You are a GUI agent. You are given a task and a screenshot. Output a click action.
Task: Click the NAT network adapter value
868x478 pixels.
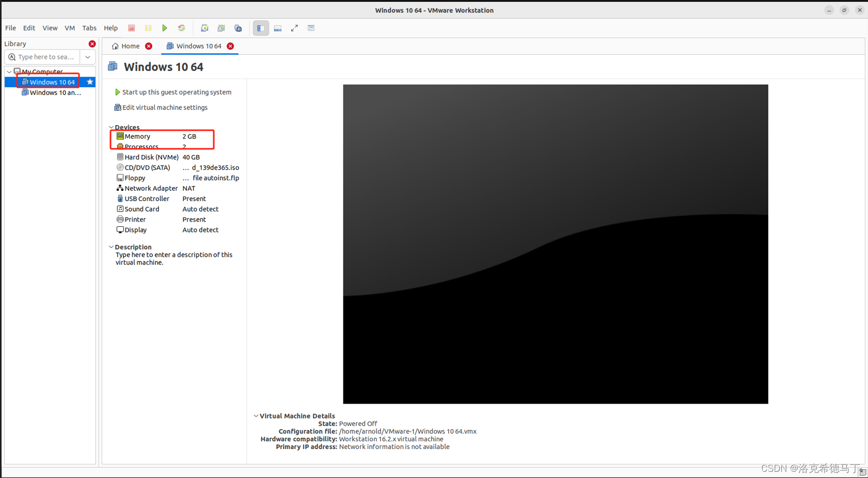click(x=188, y=188)
